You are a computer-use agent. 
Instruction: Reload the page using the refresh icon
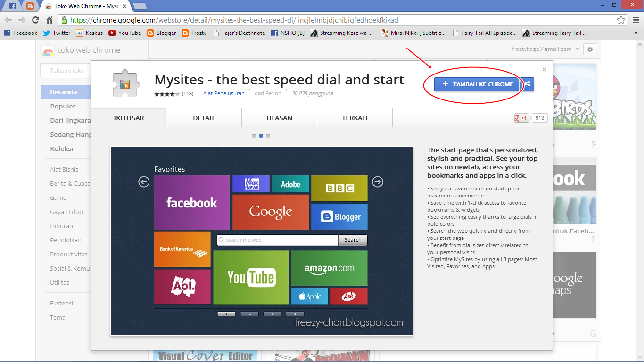pyautogui.click(x=36, y=21)
